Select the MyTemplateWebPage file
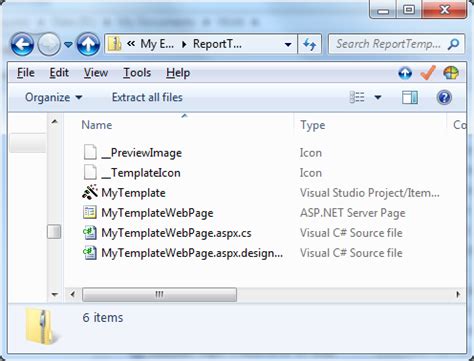 [x=157, y=213]
